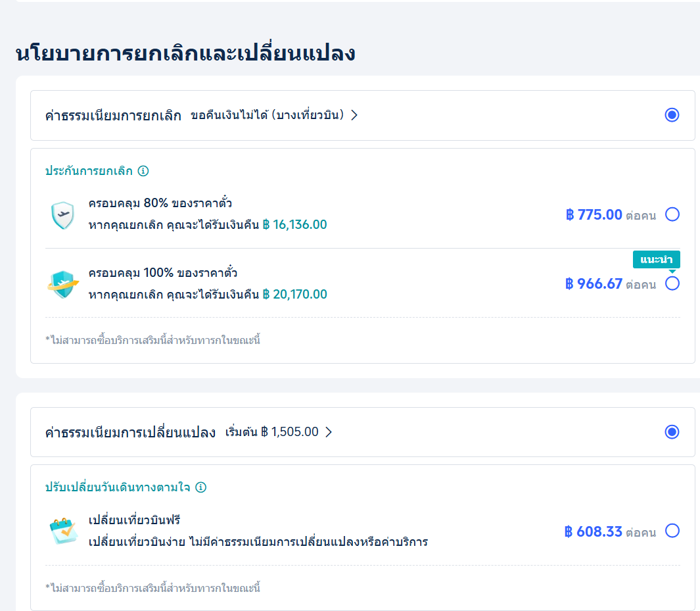Expand the เริ่มต้น ฿ 1,505.00 change fee chevron
This screenshot has height=611, width=700.
pyautogui.click(x=329, y=432)
